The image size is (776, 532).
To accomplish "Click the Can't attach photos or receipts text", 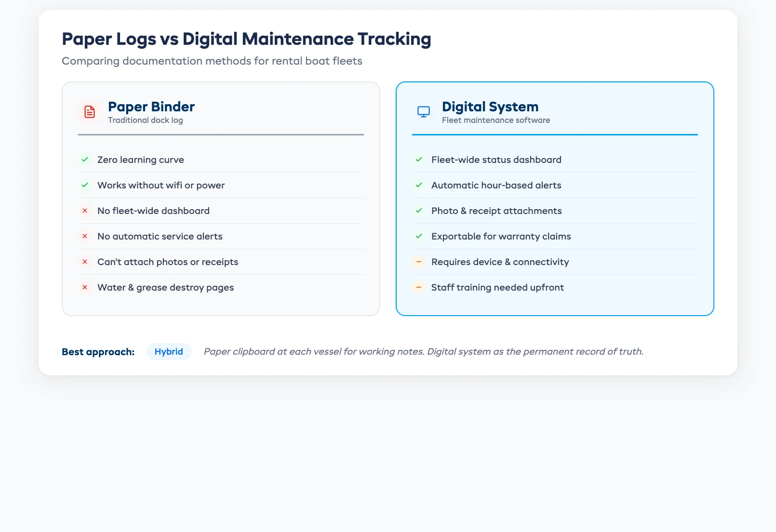I will coord(168,262).
